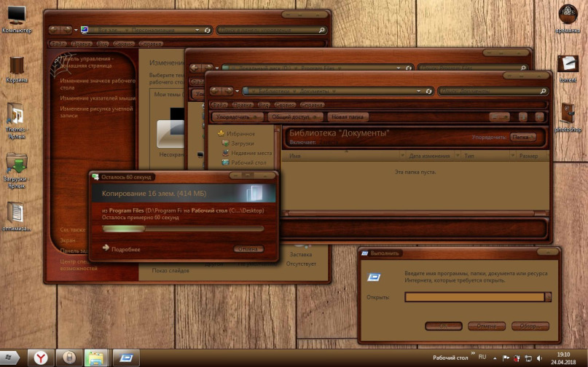Open the Имя column filter dropdown
Image resolution: width=588 pixels, height=367 pixels.
tap(402, 155)
